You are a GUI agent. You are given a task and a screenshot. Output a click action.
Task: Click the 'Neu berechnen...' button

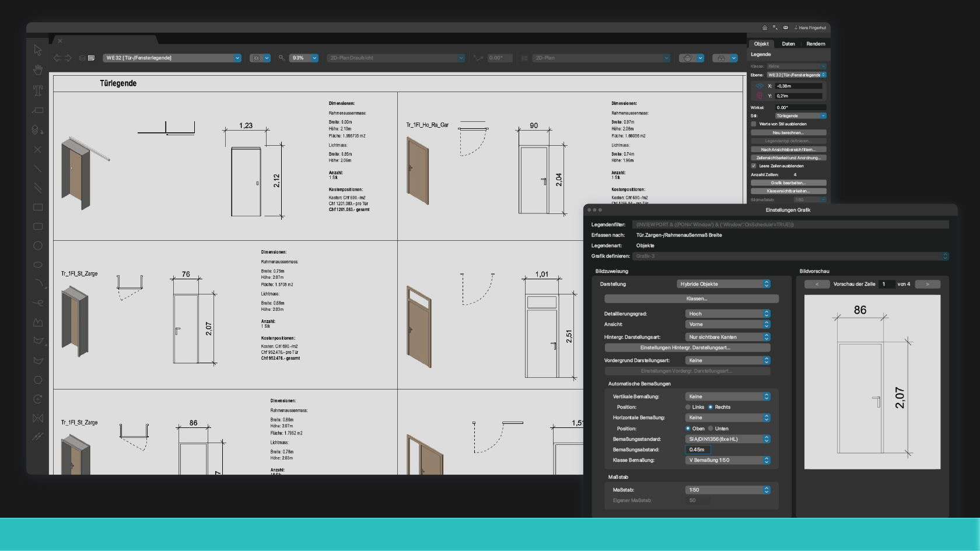tap(789, 132)
